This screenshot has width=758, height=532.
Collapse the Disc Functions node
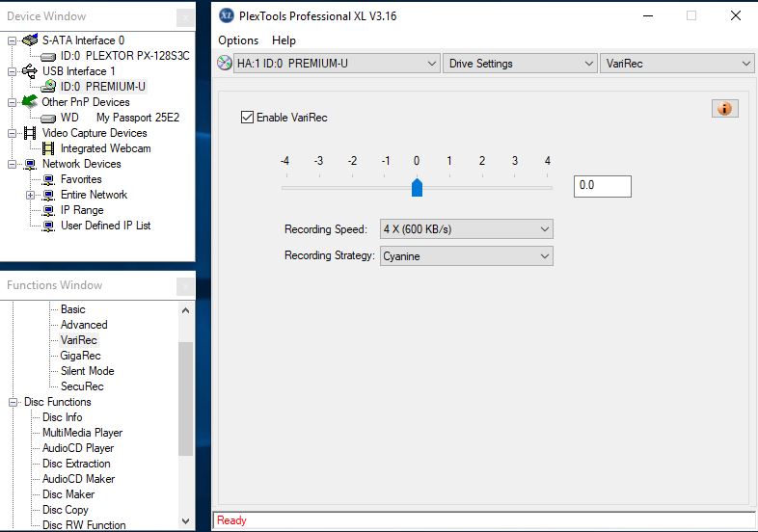[x=14, y=402]
